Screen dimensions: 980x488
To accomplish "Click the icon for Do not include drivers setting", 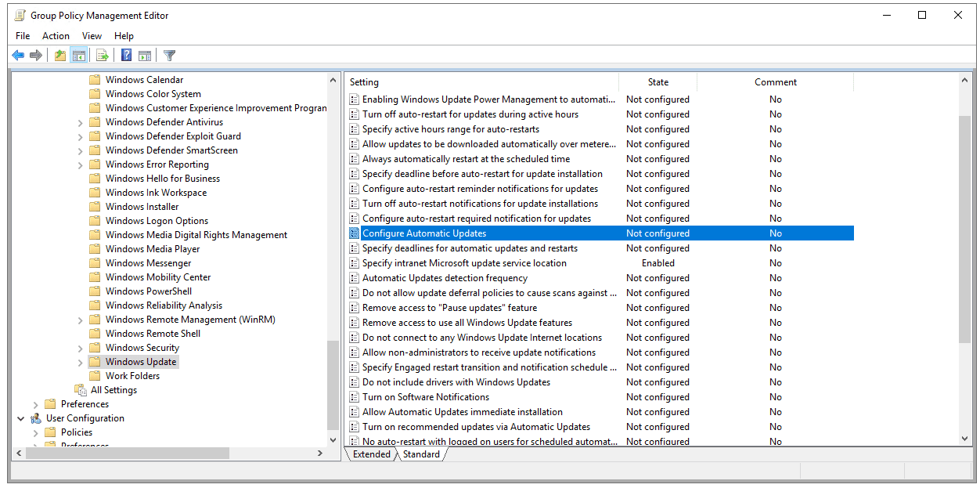I will click(355, 382).
